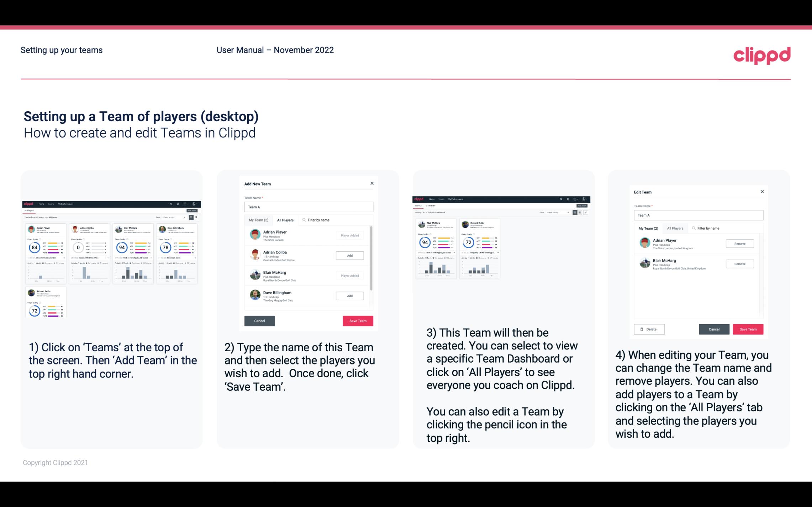Click the Add button next to Dave Billingham
This screenshot has width=812, height=507.
(349, 295)
